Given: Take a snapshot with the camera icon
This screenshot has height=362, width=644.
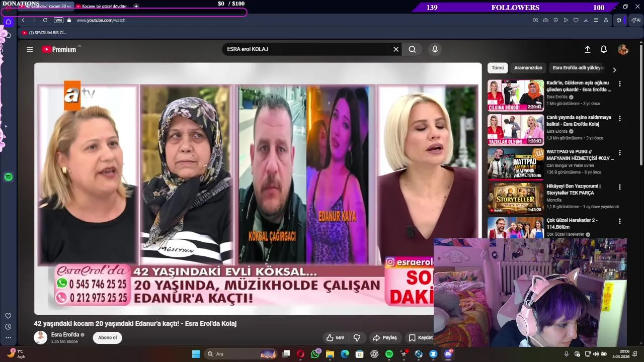Looking at the screenshot, I should [546, 20].
